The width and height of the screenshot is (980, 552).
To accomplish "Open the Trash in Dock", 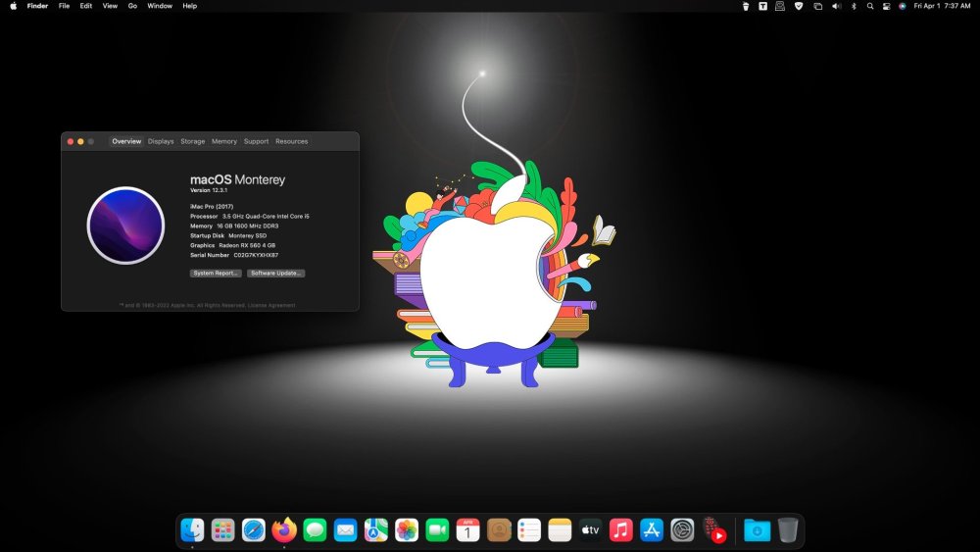I will coord(788,530).
